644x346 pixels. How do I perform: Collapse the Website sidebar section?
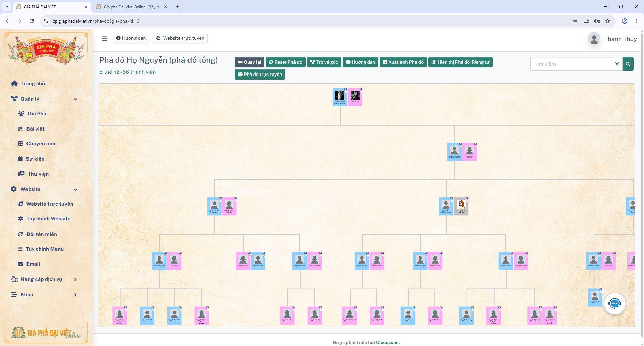[x=75, y=189]
